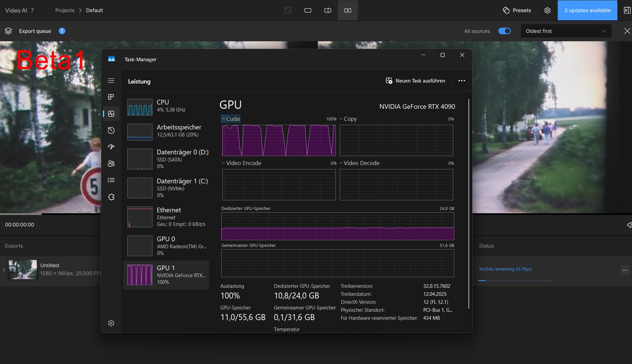Open Video AI settings gear icon
Image resolution: width=632 pixels, height=364 pixels.
[x=547, y=10]
